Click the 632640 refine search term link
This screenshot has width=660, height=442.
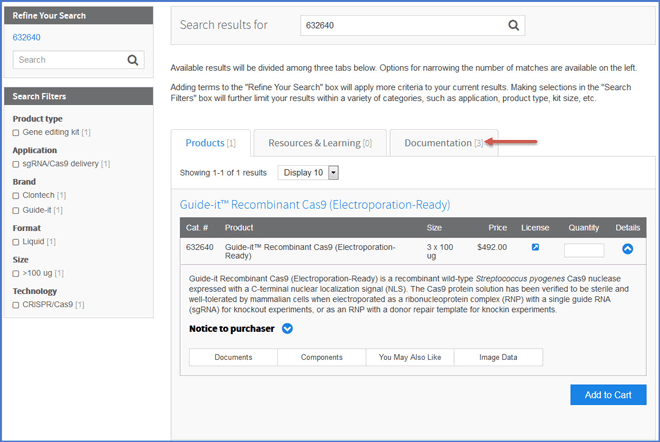27,37
